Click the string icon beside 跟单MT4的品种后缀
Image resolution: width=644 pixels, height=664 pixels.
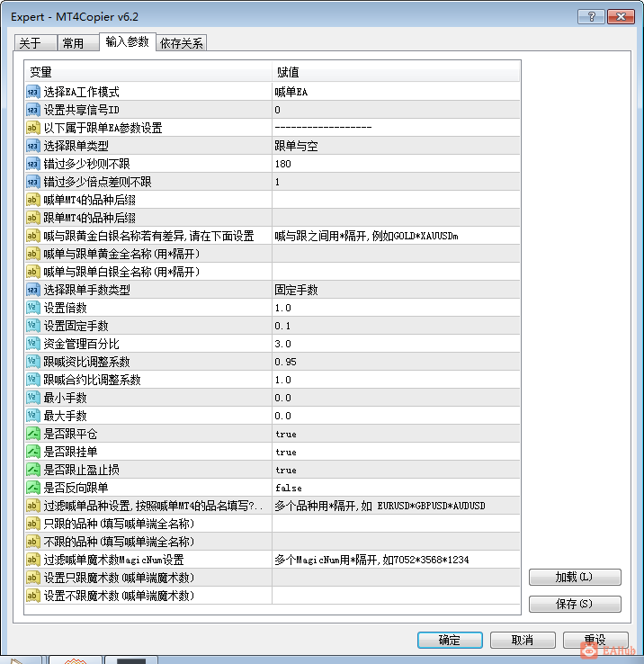click(33, 218)
